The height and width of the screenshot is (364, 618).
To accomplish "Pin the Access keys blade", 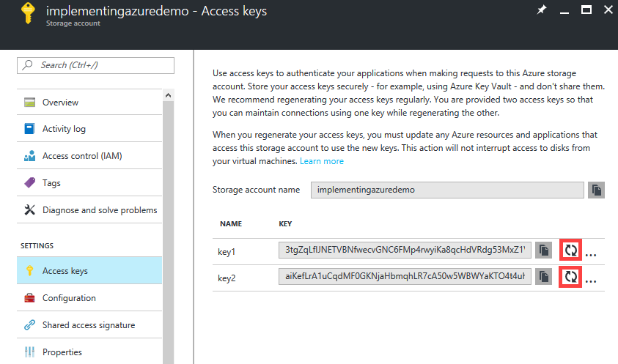I will pyautogui.click(x=541, y=10).
